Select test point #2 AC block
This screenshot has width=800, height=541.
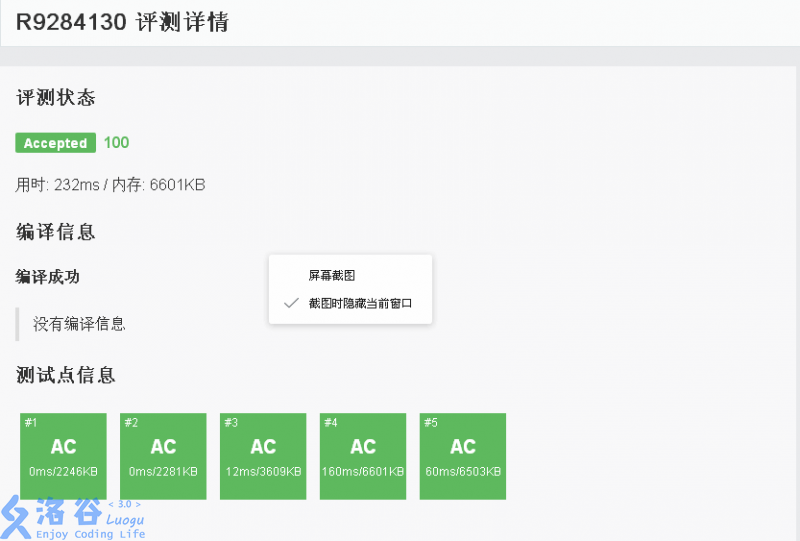tap(163, 455)
